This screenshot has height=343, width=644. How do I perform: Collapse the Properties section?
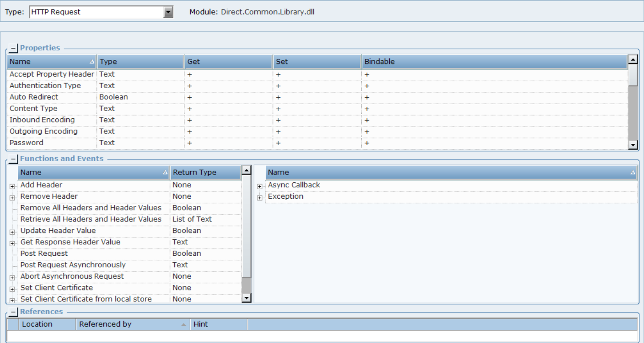point(13,48)
